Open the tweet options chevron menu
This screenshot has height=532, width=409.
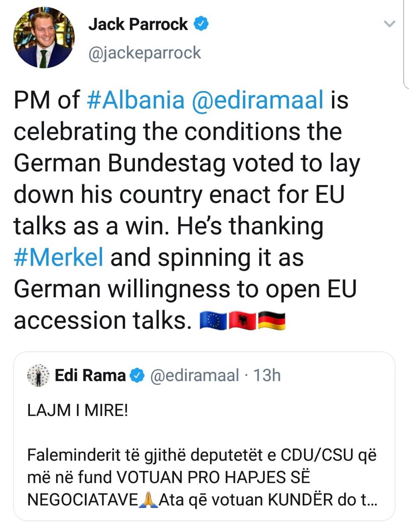(x=389, y=24)
